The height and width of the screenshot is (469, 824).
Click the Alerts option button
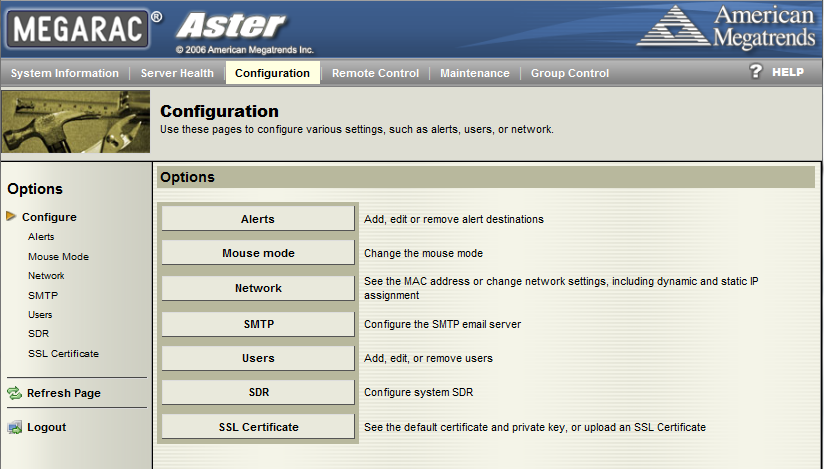click(258, 219)
